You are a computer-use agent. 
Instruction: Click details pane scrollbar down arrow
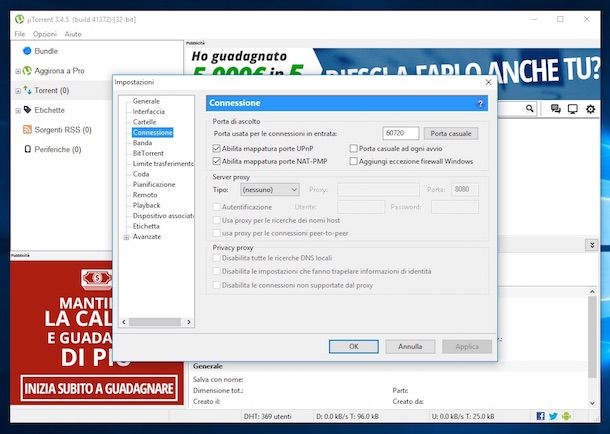click(592, 403)
